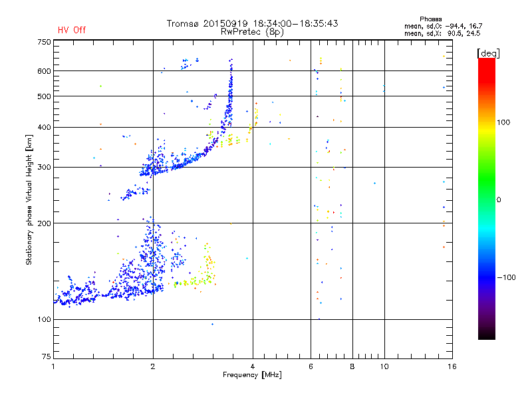Click the plot title 'Tromsø 20150919 18:34:00-18:35:43'
Image resolution: width=532 pixels, height=399 pixels.
click(x=252, y=23)
